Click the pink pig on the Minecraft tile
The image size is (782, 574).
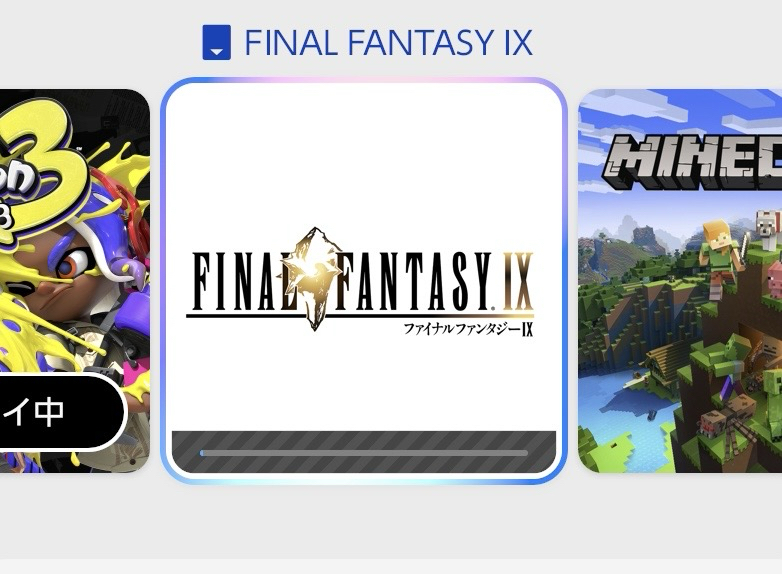pyautogui.click(x=775, y=279)
